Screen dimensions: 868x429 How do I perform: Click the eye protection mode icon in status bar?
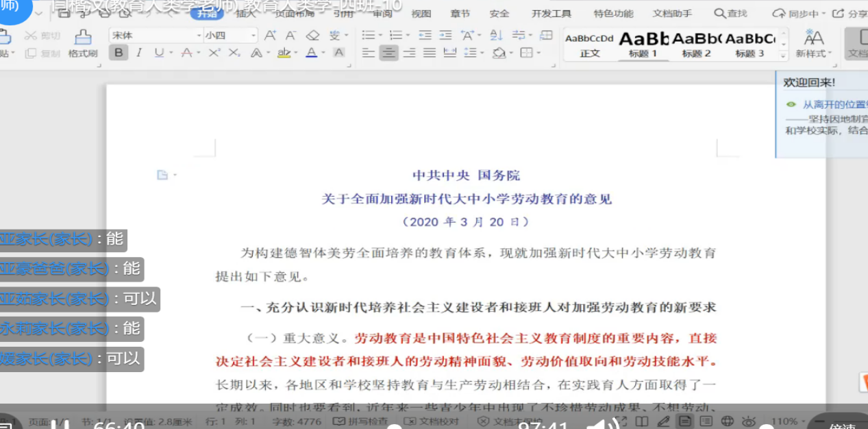tap(749, 421)
